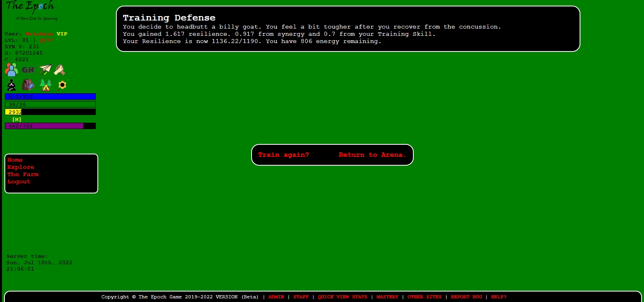Click the MASTERY footer link
Viewport: 644px width, 302px height.
pyautogui.click(x=387, y=297)
